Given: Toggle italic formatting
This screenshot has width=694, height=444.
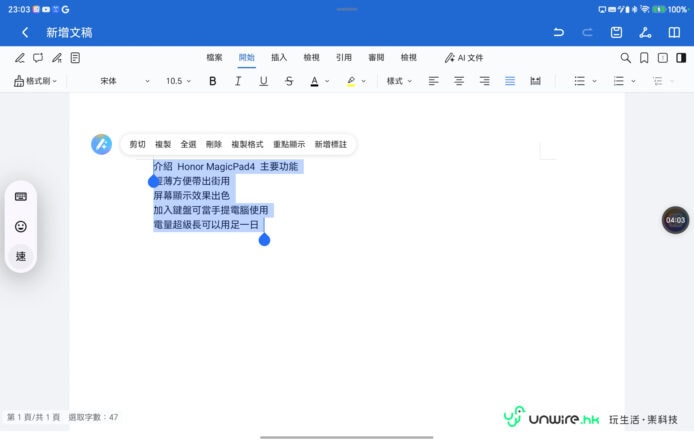Looking at the screenshot, I should click(238, 81).
